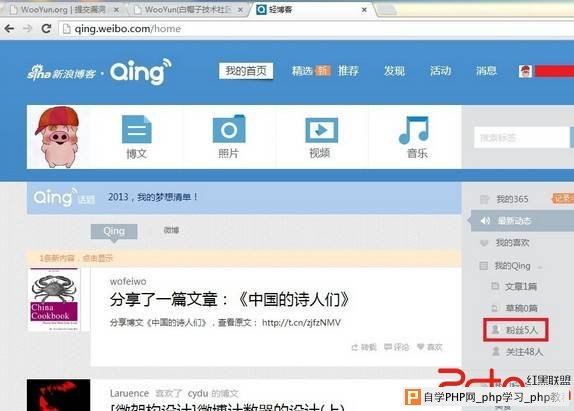Click the 博文 blog post icon
Image resolution: width=574 pixels, height=411 pixels.
[136, 129]
